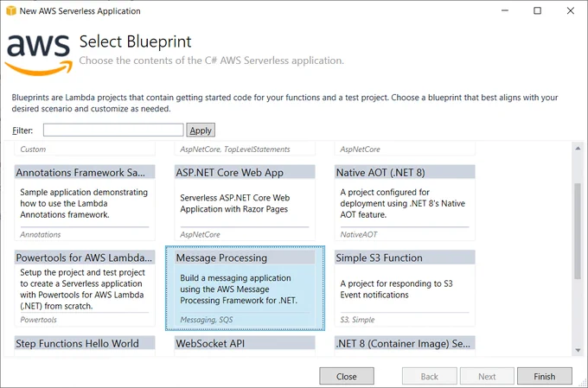Apply the blueprint filter
Screen dimensions: 588x388
click(x=201, y=130)
